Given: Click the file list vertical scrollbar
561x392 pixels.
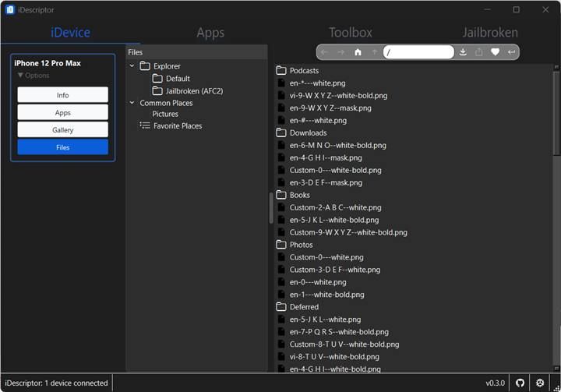Looking at the screenshot, I should pyautogui.click(x=556, y=113).
